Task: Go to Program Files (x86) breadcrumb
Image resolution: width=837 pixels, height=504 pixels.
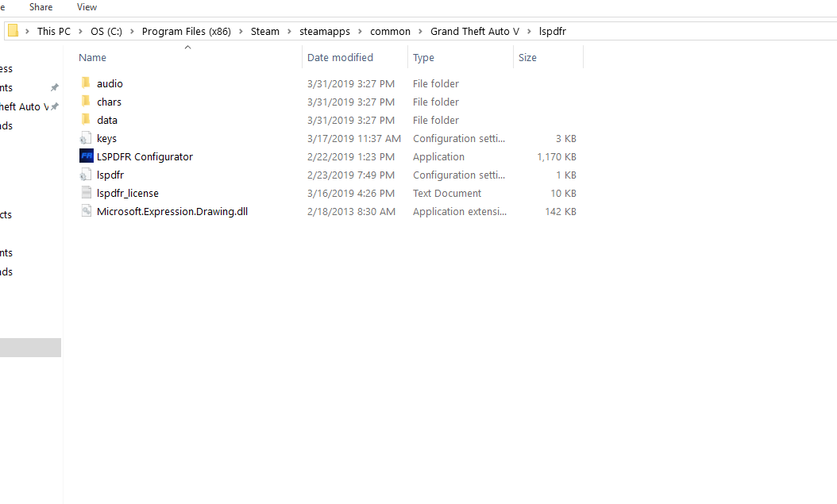Action: point(187,32)
